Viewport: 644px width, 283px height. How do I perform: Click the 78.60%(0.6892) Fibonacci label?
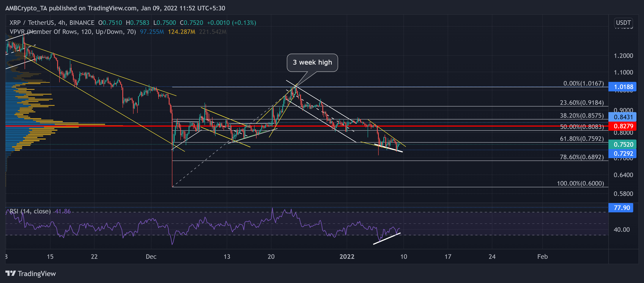(582, 157)
